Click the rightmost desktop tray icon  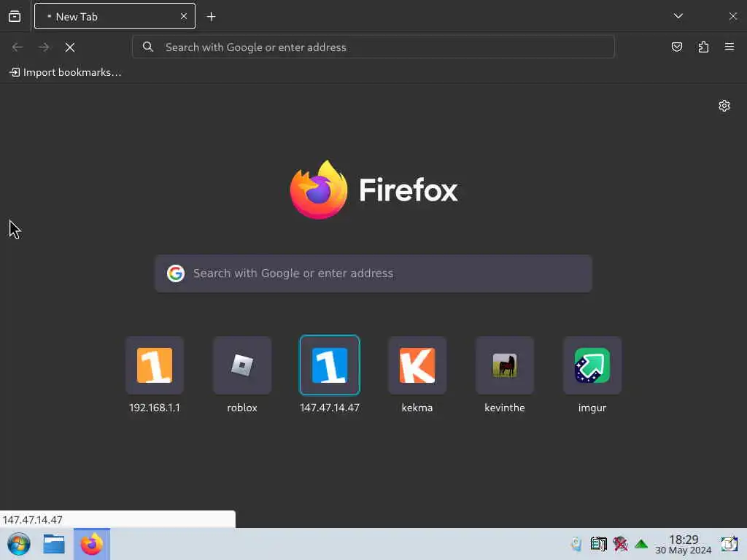tap(729, 544)
